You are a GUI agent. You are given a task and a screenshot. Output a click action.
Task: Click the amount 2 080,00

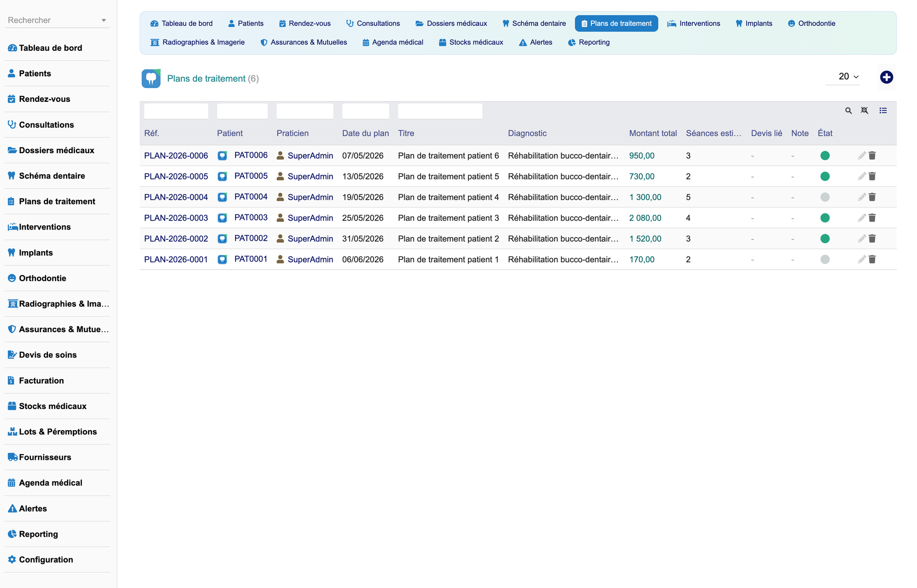645,218
